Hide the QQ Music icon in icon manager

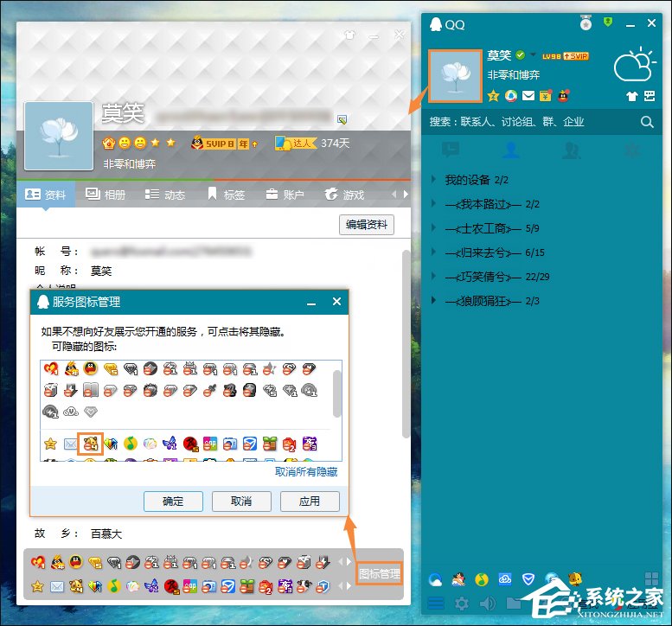pos(131,444)
